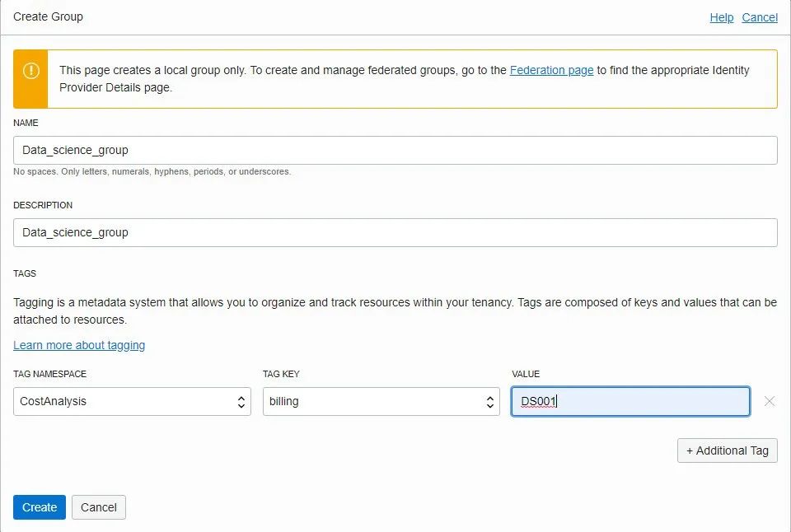
Task: Open Learn more about tagging
Action: [x=79, y=345]
